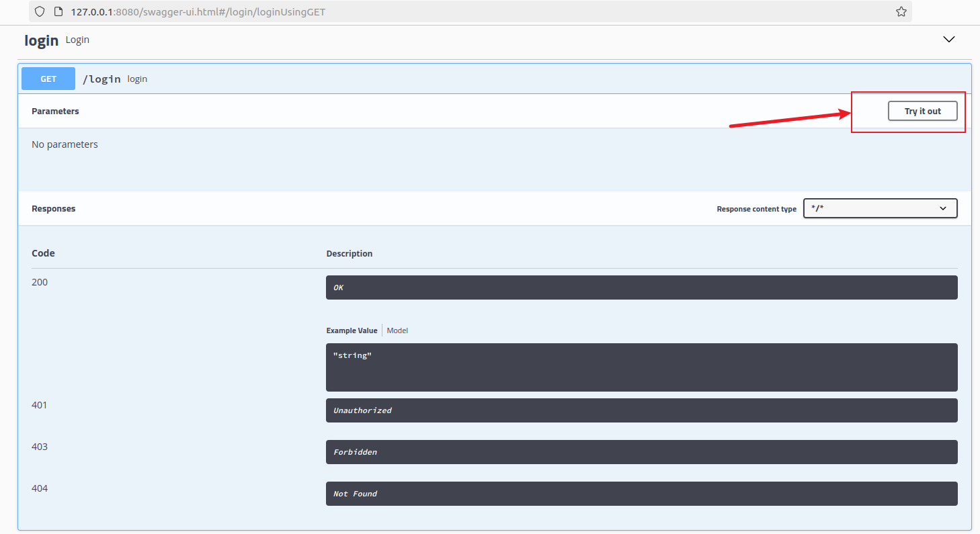Click the Responses section heading

54,209
